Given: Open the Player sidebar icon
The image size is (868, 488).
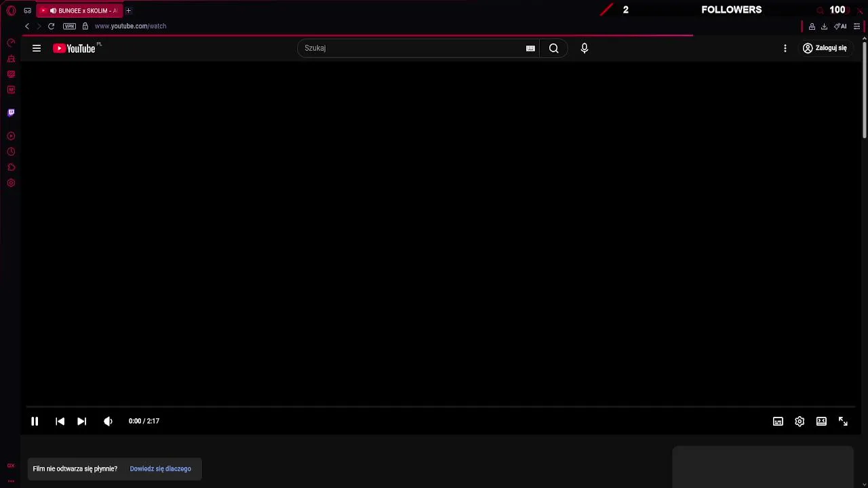Looking at the screenshot, I should [11, 136].
